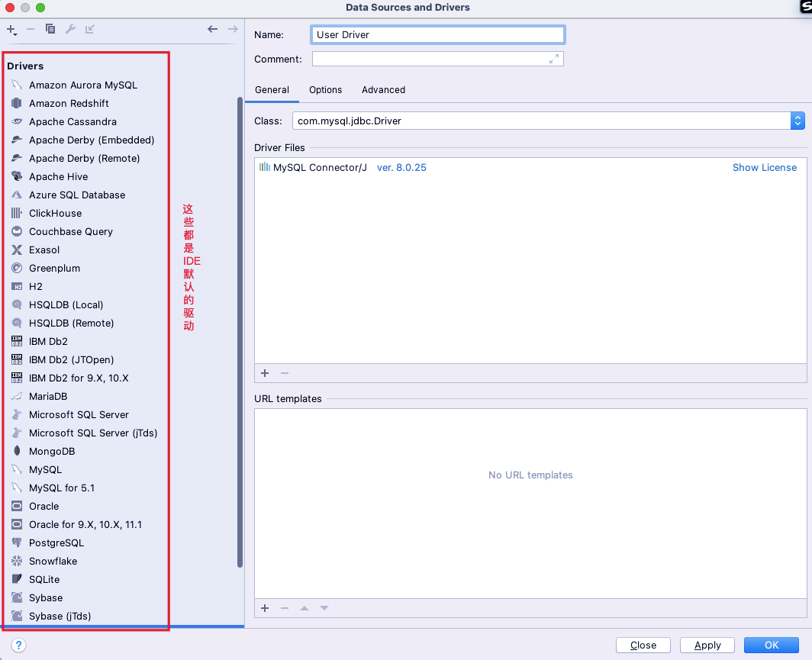Select the Azure SQL Database driver
This screenshot has height=660, width=812.
point(77,195)
